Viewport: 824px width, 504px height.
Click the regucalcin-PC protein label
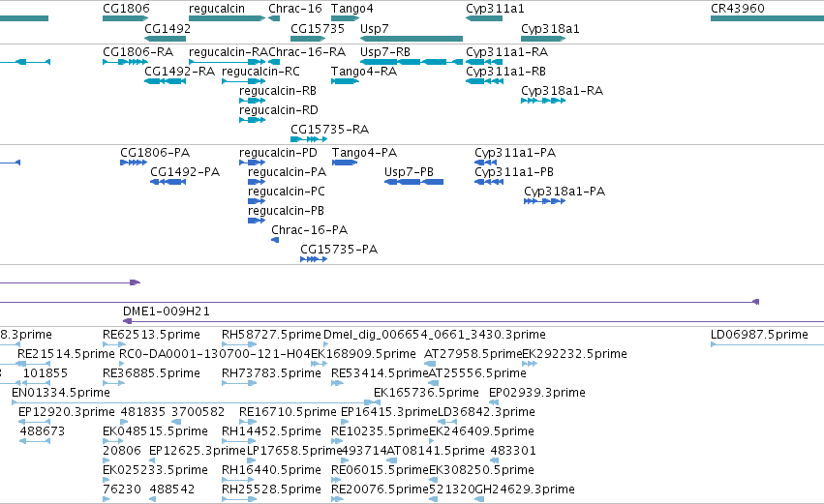[287, 192]
